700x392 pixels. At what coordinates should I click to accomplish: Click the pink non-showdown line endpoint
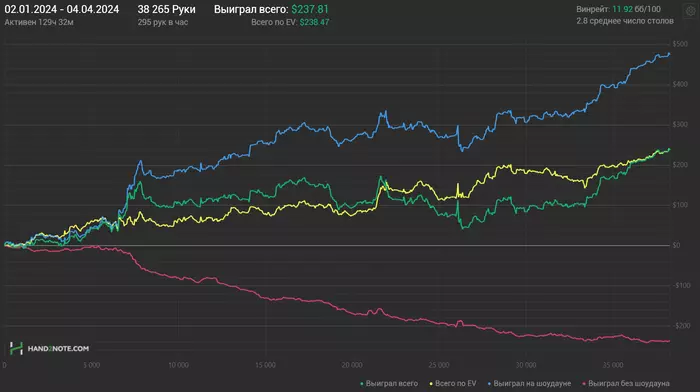coord(669,341)
